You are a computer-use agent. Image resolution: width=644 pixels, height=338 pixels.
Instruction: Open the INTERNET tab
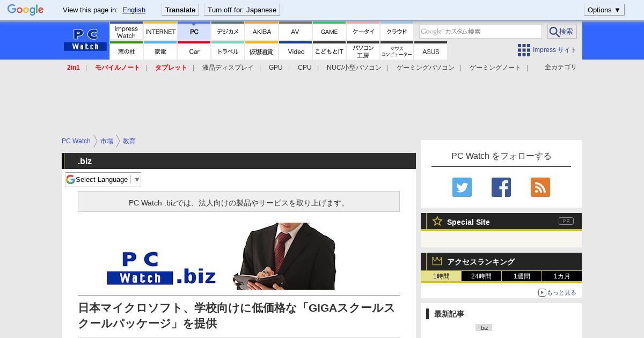tap(160, 32)
